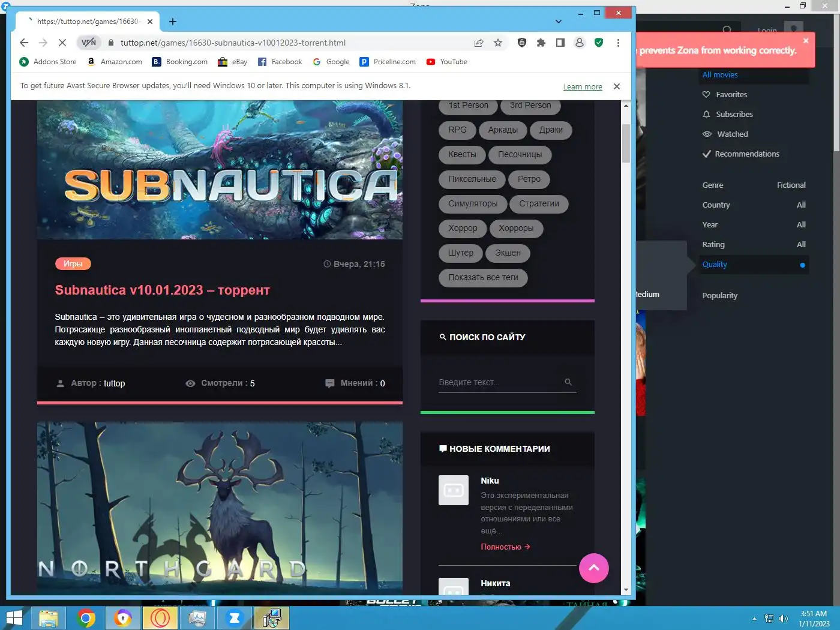Select the Ретро tag
Screen dimensions: 840x630
tap(529, 179)
